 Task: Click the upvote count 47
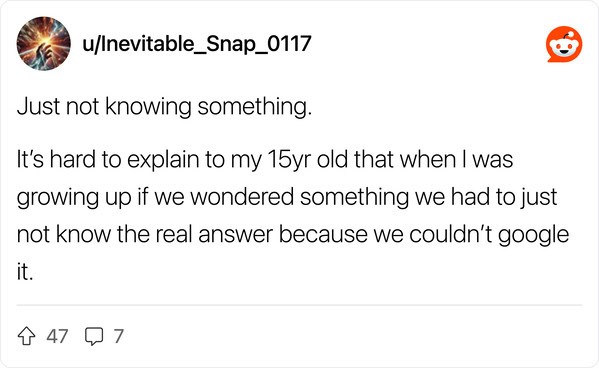57,336
